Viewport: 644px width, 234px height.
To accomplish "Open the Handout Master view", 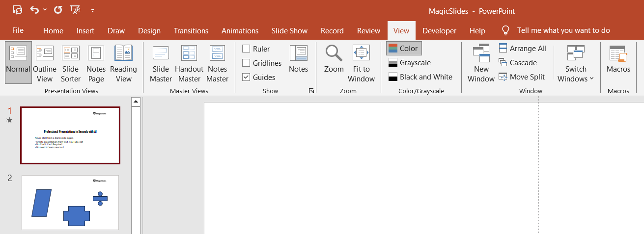I will coord(189,64).
